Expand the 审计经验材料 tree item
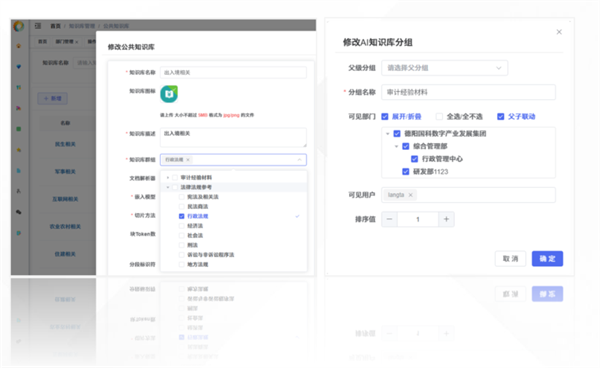 168,177
